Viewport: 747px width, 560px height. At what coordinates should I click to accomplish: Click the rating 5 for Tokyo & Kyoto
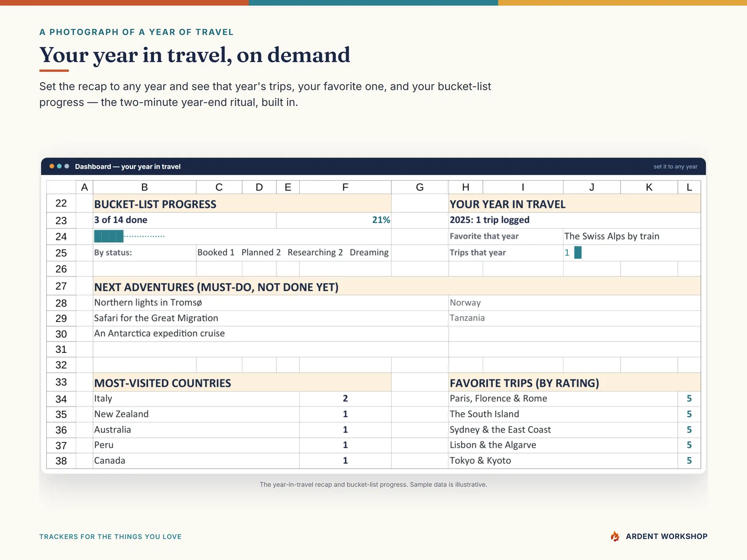coord(689,461)
